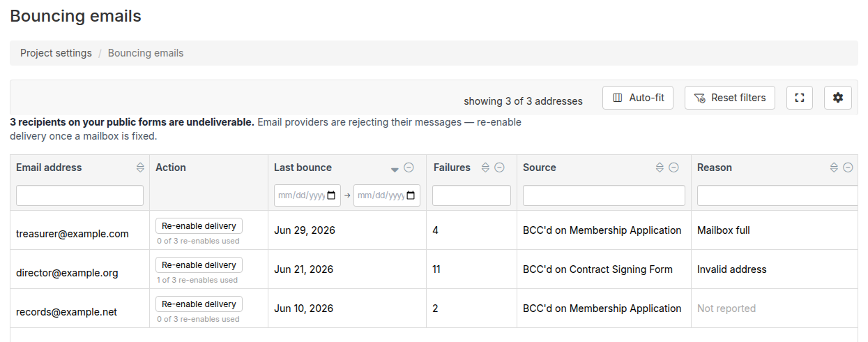868x342 pixels.
Task: Click Bouncing emails breadcrumb
Action: [146, 53]
